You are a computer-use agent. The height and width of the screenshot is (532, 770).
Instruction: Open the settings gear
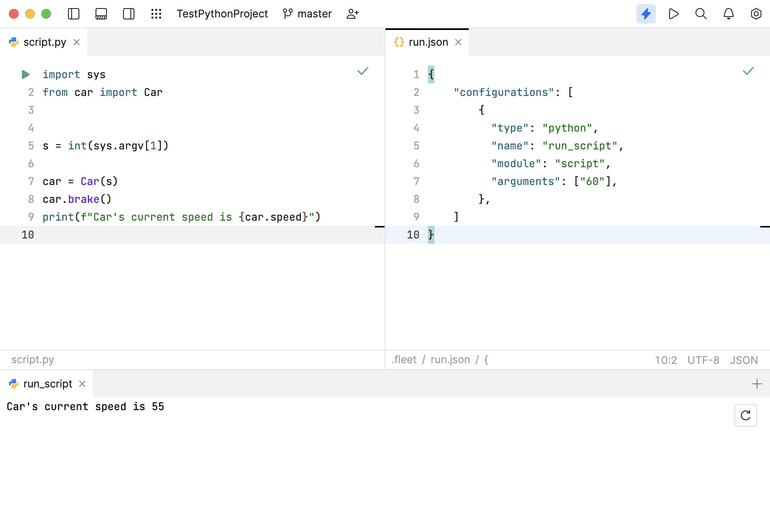(x=755, y=13)
